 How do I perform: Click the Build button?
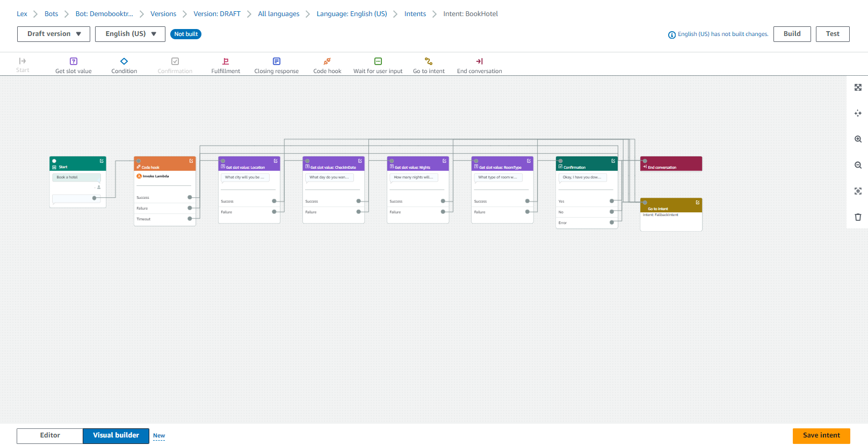click(792, 34)
